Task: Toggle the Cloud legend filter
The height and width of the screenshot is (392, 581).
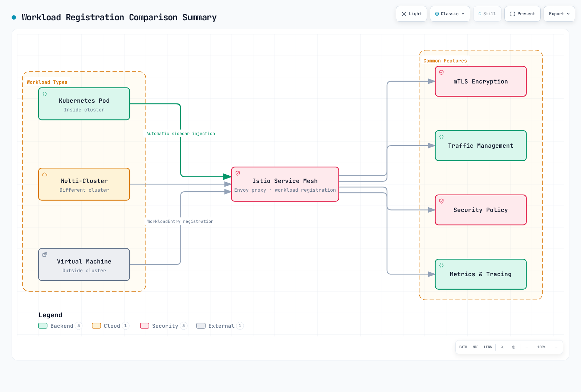Action: 110,326
